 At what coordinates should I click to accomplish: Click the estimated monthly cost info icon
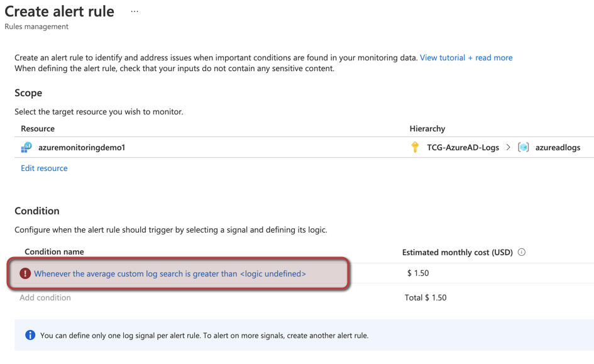522,252
